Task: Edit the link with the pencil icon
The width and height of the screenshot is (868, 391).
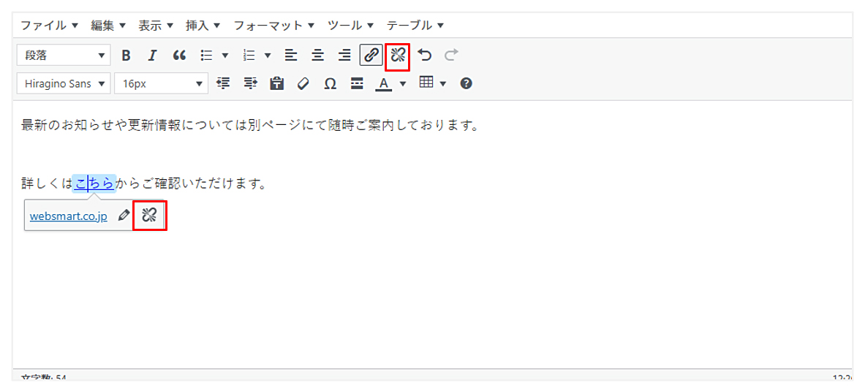Action: [124, 215]
